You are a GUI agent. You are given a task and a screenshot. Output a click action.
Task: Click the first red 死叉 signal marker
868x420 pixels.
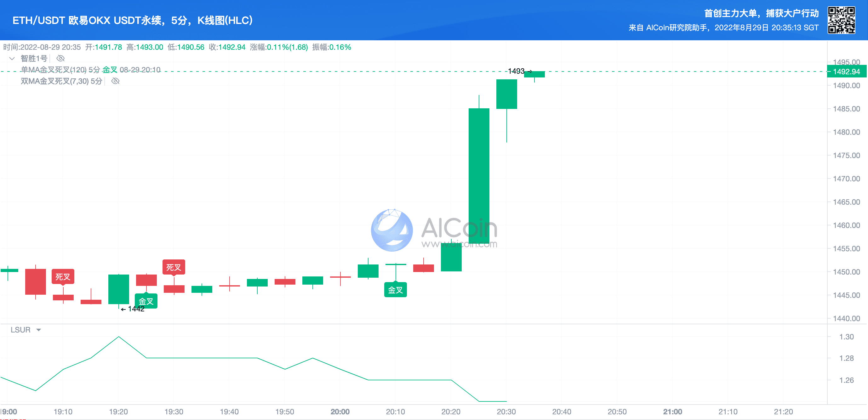coord(63,276)
